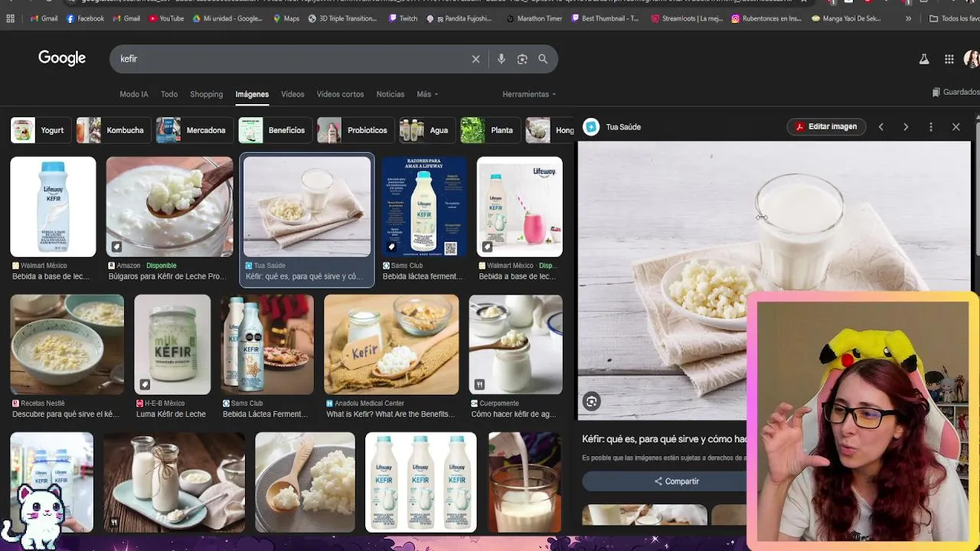The width and height of the screenshot is (980, 551).
Task: Open Todos los favoritos bookmarks folder
Action: (x=954, y=18)
